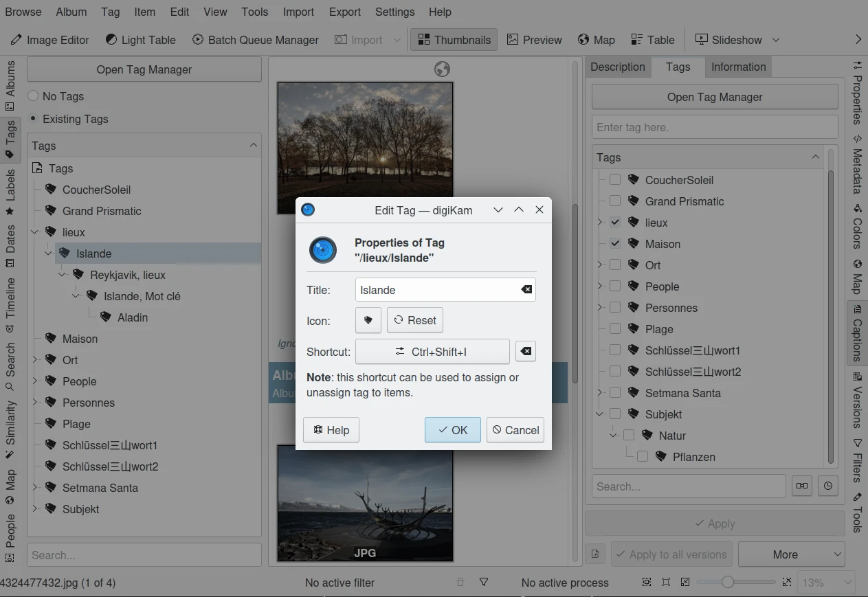Viewport: 868px width, 597px height.
Task: Click the recent tags clock icon
Action: coord(828,486)
